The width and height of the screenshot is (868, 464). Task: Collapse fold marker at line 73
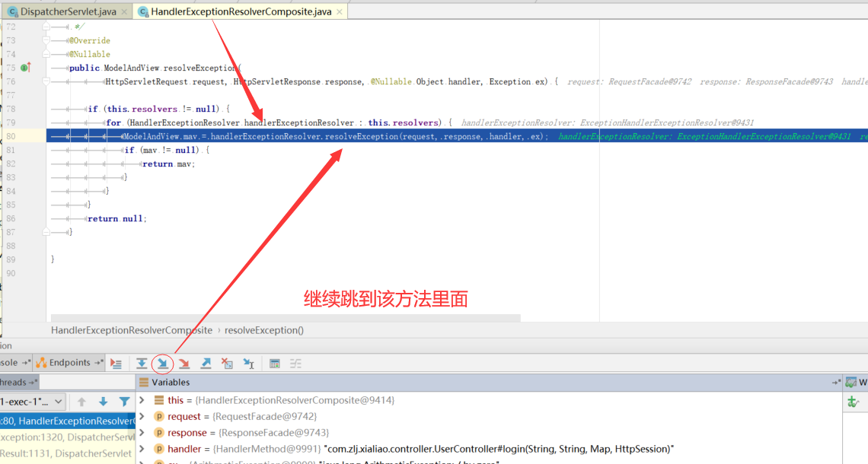pyautogui.click(x=46, y=40)
